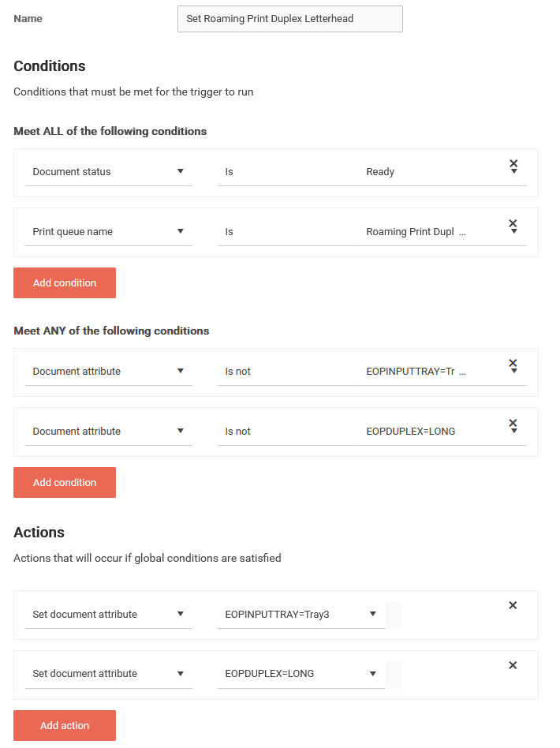Open first Set document attribute dropdown
Viewport: 560px width, 748px height.
(108, 615)
